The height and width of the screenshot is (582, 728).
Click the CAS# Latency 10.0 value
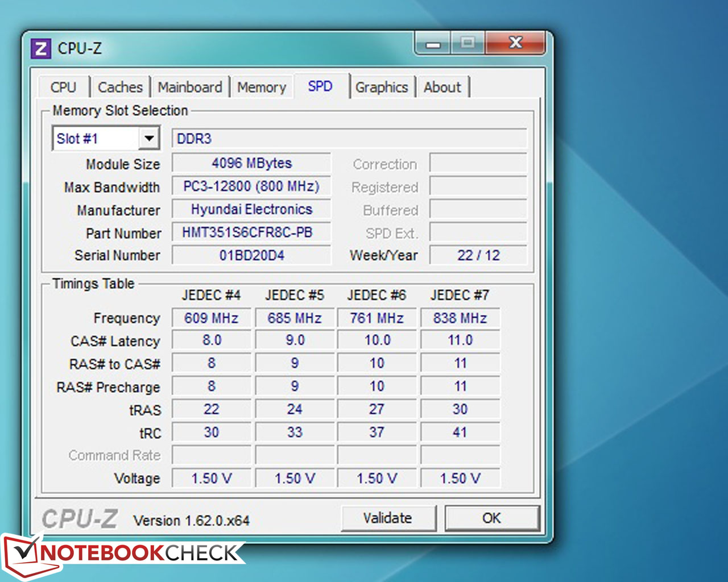click(x=377, y=340)
